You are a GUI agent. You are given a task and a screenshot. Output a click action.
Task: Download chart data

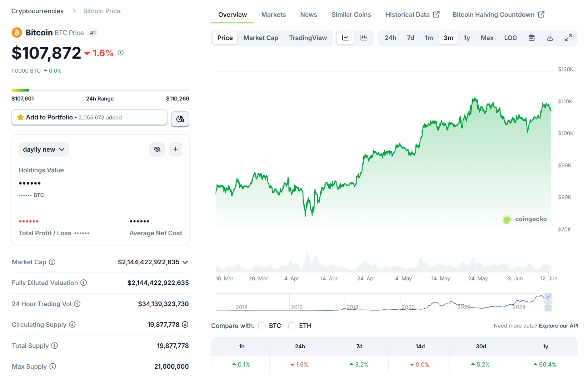(550, 38)
